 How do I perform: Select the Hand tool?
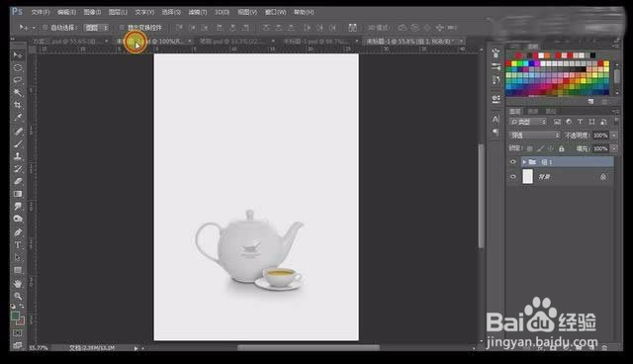(x=18, y=284)
